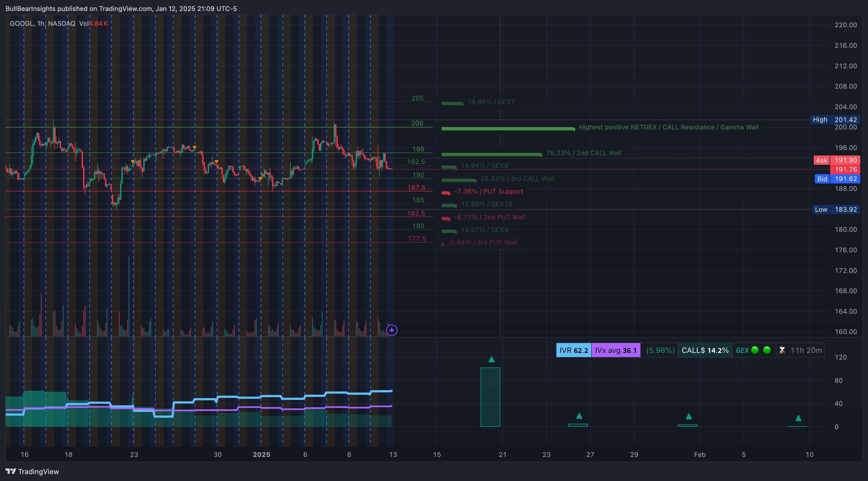This screenshot has height=481, width=868.
Task: Click the 192.5 strike level label
Action: [416, 162]
